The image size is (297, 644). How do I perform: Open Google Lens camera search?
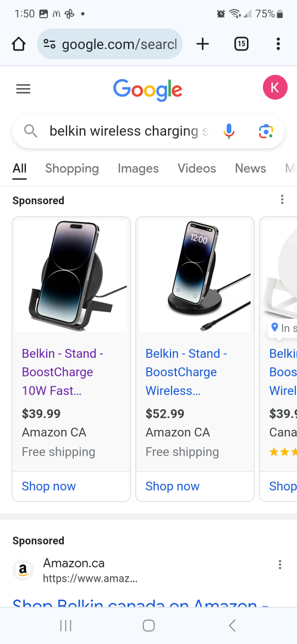[266, 131]
